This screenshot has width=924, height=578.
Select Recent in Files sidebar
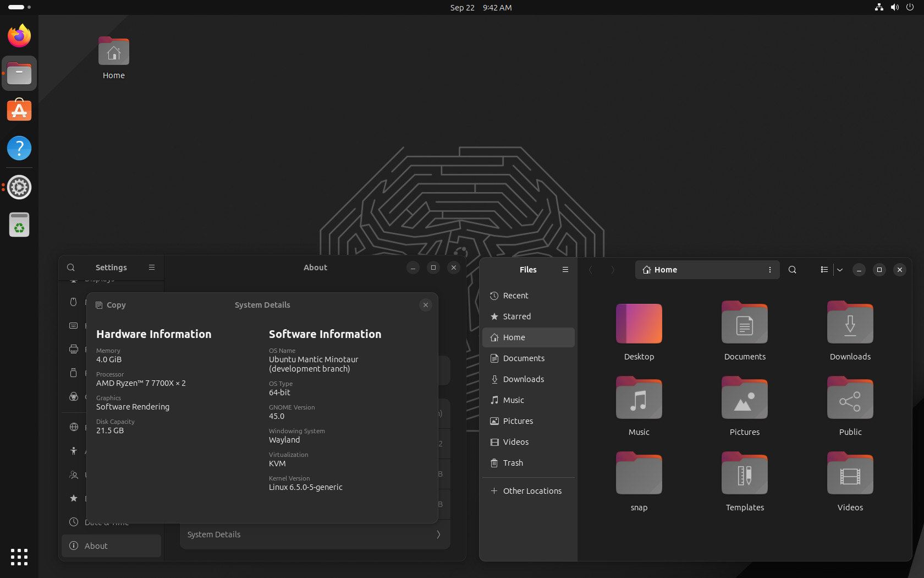529,296
